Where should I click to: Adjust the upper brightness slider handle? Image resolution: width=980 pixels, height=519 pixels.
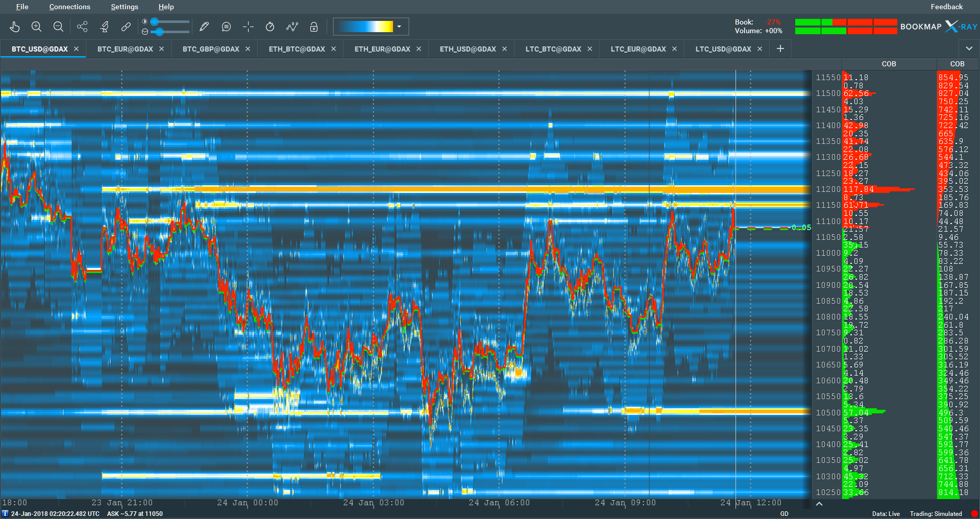pyautogui.click(x=154, y=22)
